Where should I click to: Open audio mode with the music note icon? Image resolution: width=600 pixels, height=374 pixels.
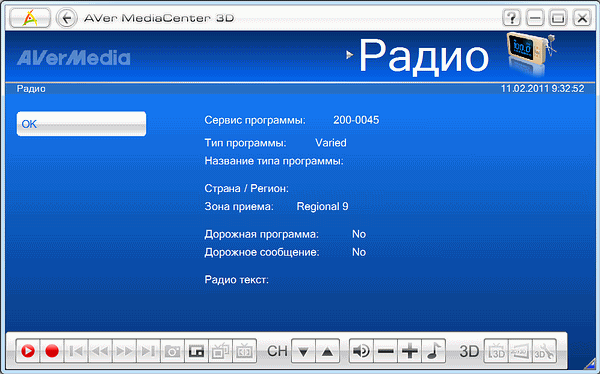point(434,351)
